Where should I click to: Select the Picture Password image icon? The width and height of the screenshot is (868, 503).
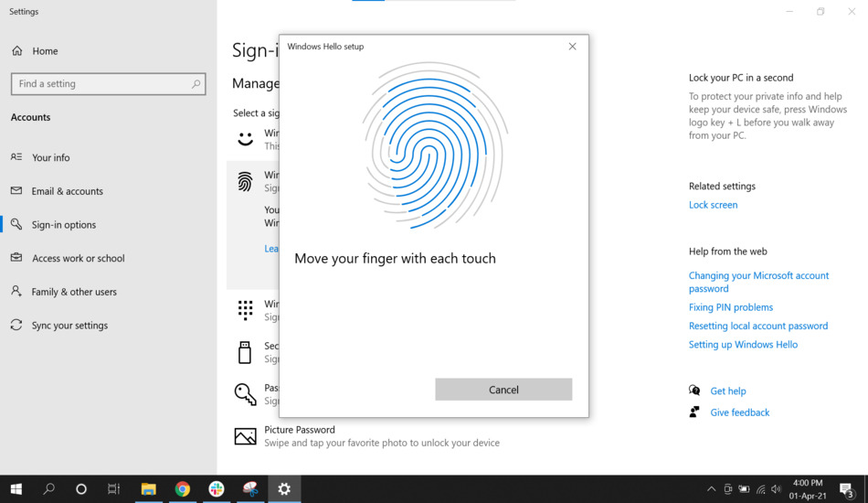pos(245,436)
